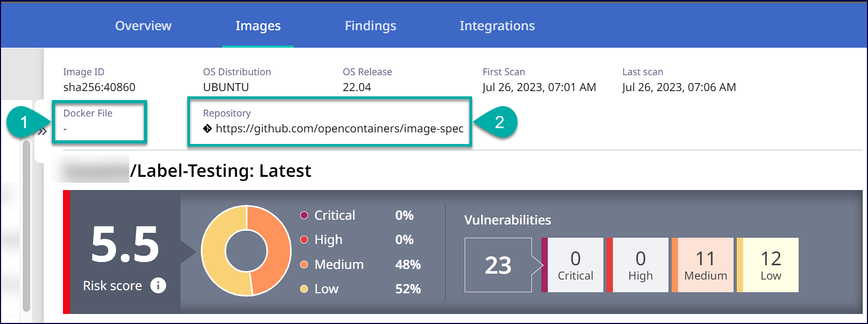Click the Low legend dot
This screenshot has height=324, width=868.
304,289
